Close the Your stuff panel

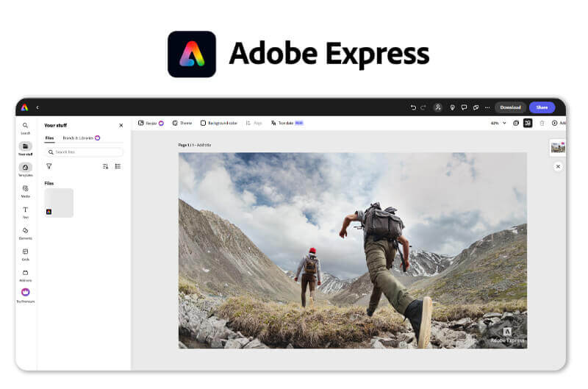click(x=121, y=125)
